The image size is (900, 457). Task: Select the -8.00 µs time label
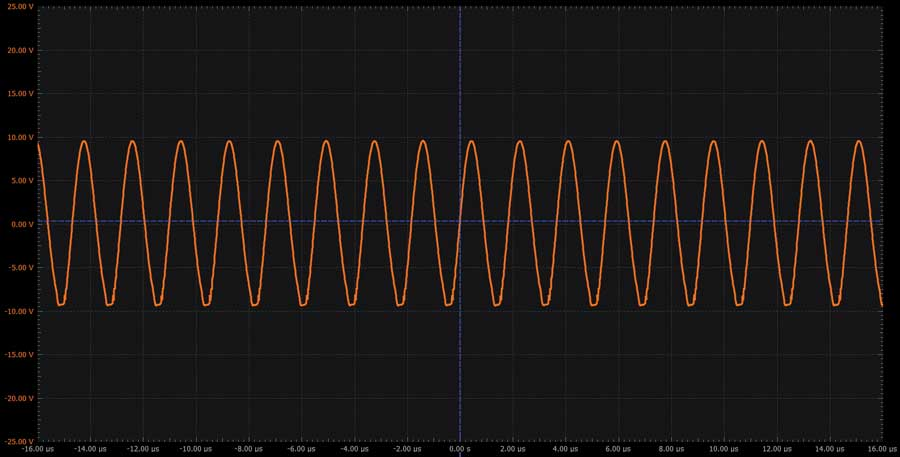click(x=249, y=449)
